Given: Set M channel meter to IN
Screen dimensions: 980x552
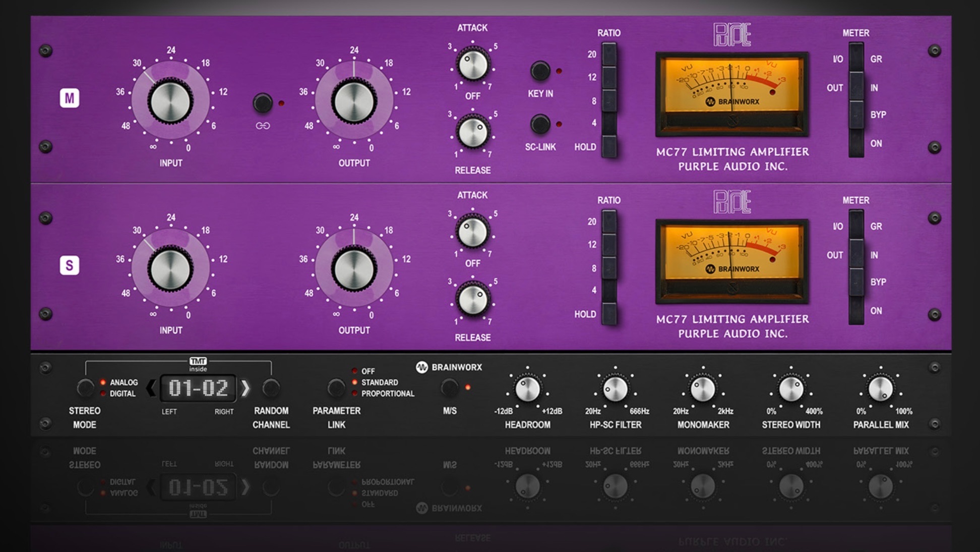Looking at the screenshot, I should point(856,87).
